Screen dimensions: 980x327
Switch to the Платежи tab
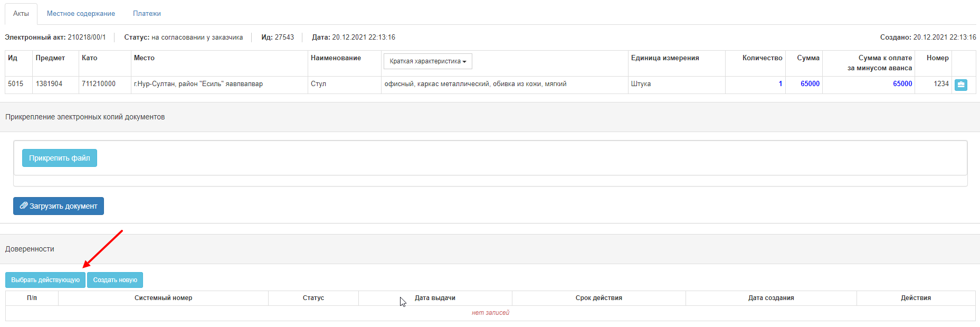[x=147, y=14]
